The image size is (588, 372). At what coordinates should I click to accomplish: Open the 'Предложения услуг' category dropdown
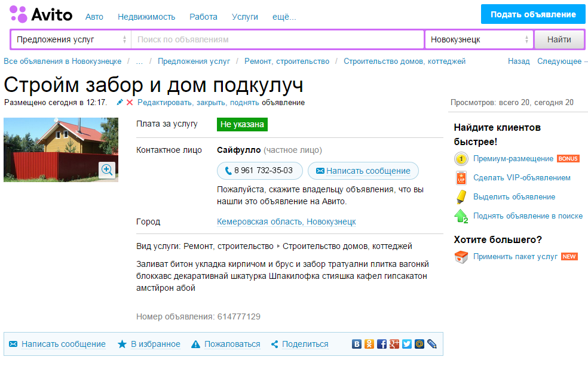pyautogui.click(x=71, y=40)
